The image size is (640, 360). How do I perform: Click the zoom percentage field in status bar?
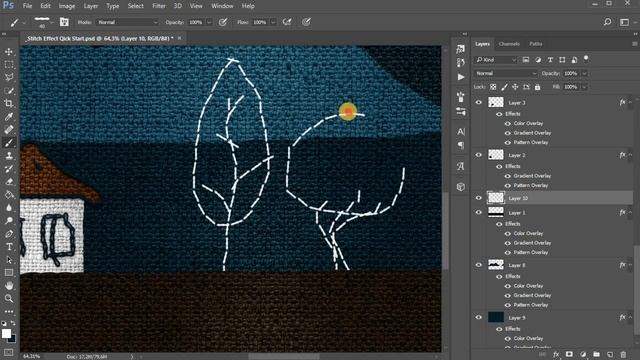coord(31,356)
